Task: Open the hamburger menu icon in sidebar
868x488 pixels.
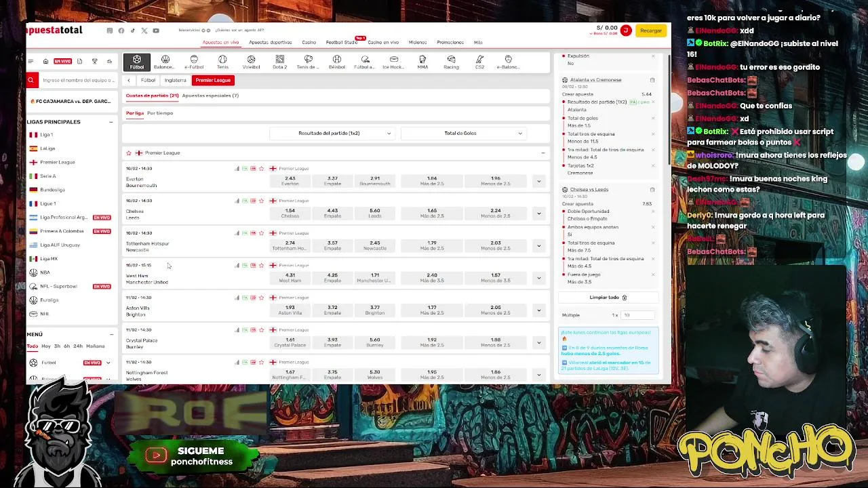Action: (x=31, y=62)
